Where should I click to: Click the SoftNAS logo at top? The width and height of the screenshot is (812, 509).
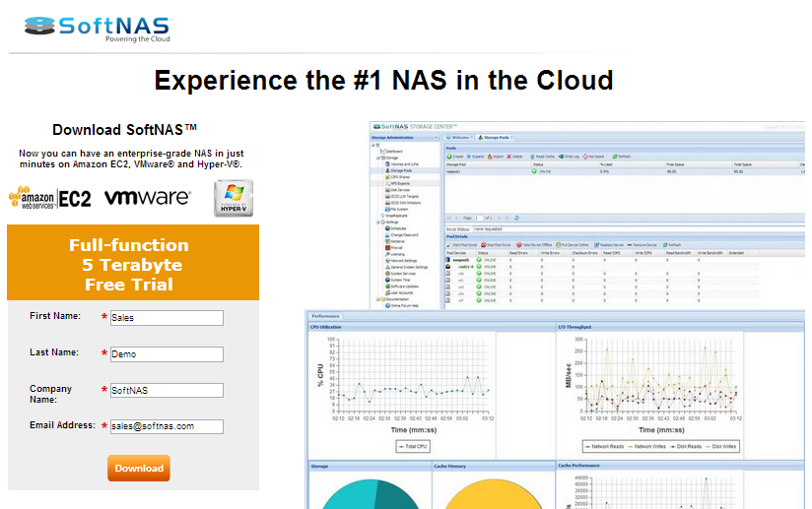coord(98,29)
